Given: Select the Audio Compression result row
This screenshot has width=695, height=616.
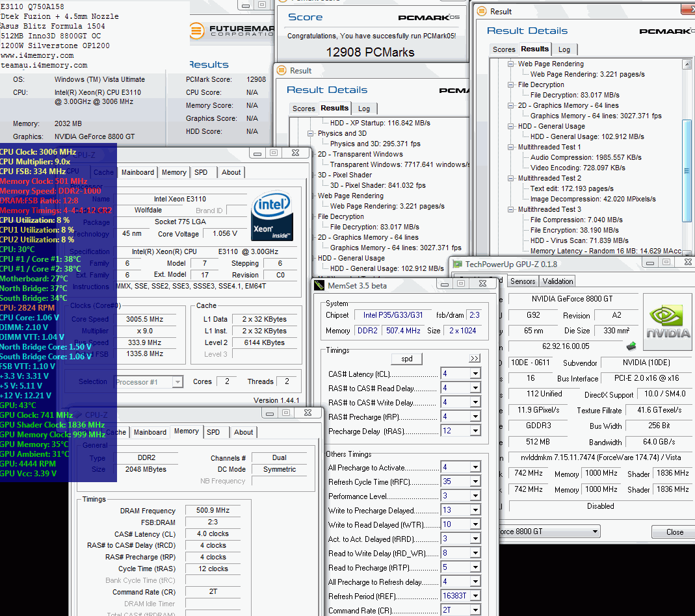Looking at the screenshot, I should 586,157.
